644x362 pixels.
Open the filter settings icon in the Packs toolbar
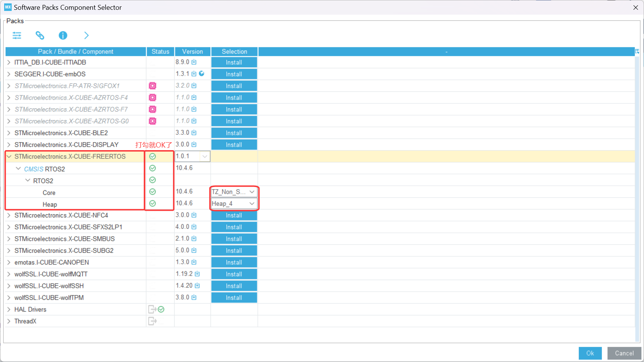pyautogui.click(x=17, y=35)
